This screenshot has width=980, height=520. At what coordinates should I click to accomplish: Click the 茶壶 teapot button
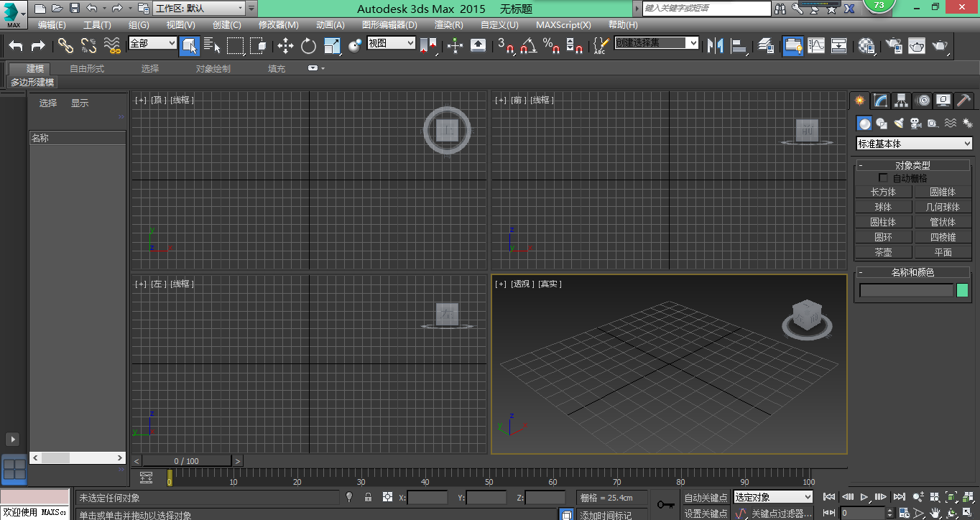(x=883, y=252)
